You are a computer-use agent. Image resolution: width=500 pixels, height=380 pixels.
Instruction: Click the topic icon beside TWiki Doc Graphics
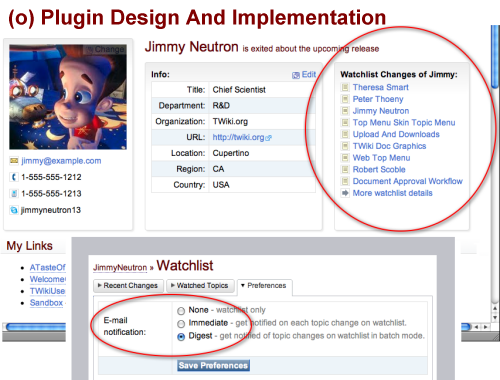point(345,146)
